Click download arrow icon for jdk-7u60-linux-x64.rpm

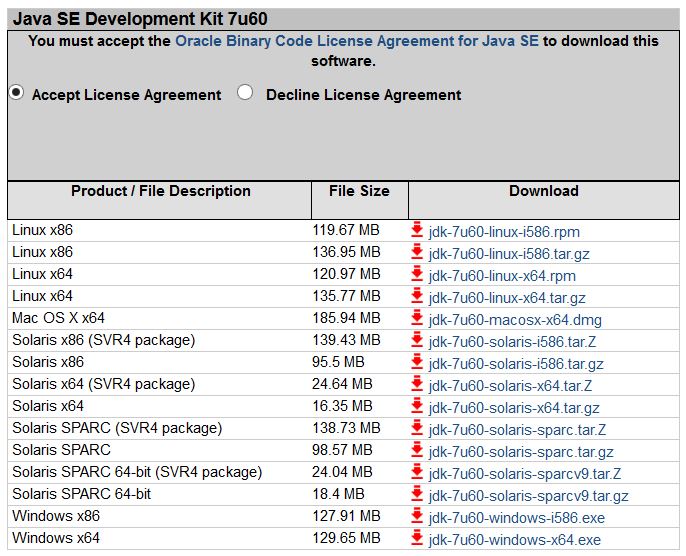pos(417,274)
